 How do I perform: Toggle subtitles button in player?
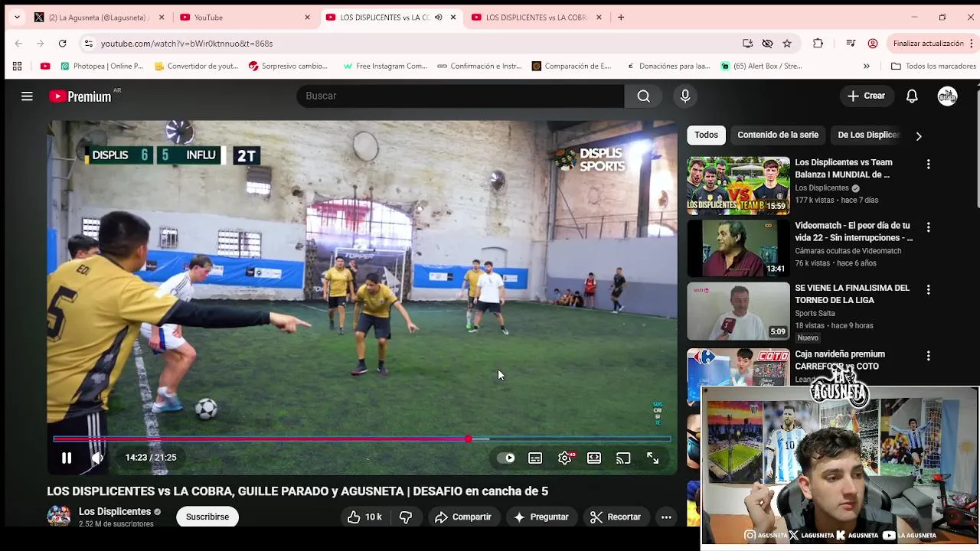tap(535, 458)
